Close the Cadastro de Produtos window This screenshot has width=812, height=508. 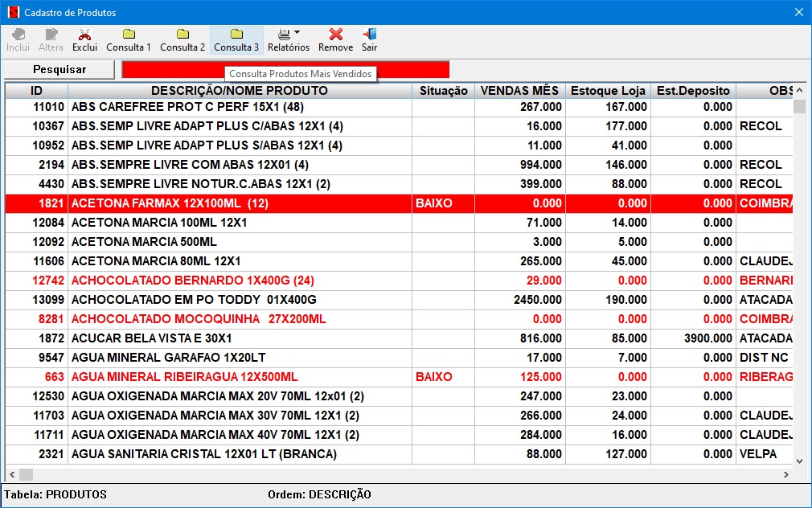point(798,13)
